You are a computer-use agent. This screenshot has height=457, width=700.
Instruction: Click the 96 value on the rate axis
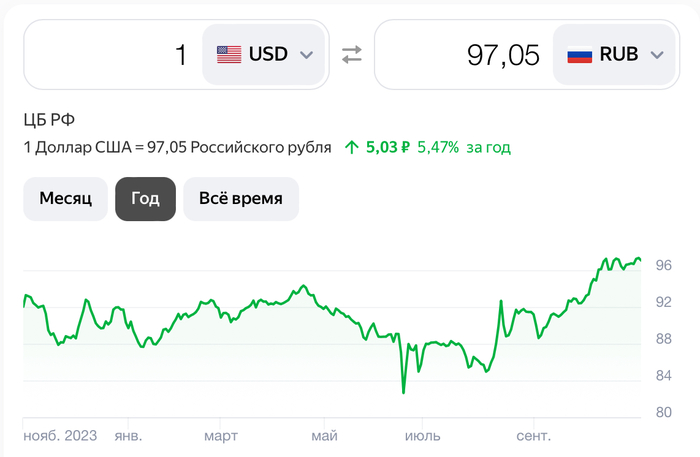pyautogui.click(x=663, y=266)
